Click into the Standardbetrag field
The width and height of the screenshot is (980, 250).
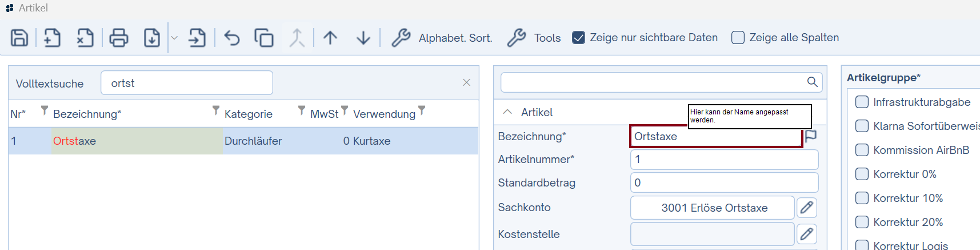click(x=723, y=182)
